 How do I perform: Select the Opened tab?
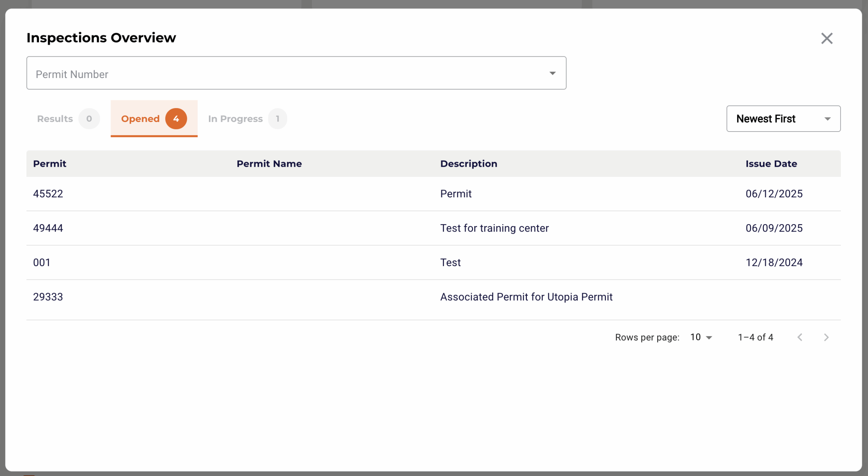coord(154,119)
